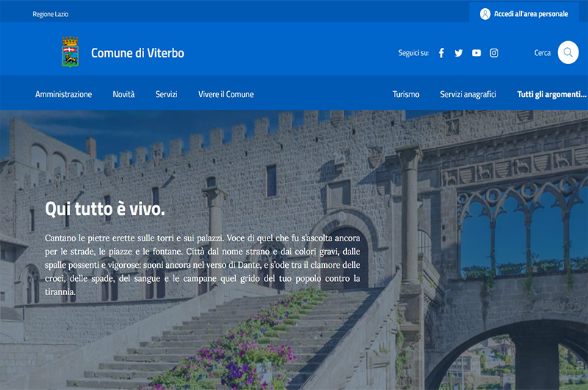Open the Servizi anagrafici link
The width and height of the screenshot is (588, 390).
click(468, 94)
